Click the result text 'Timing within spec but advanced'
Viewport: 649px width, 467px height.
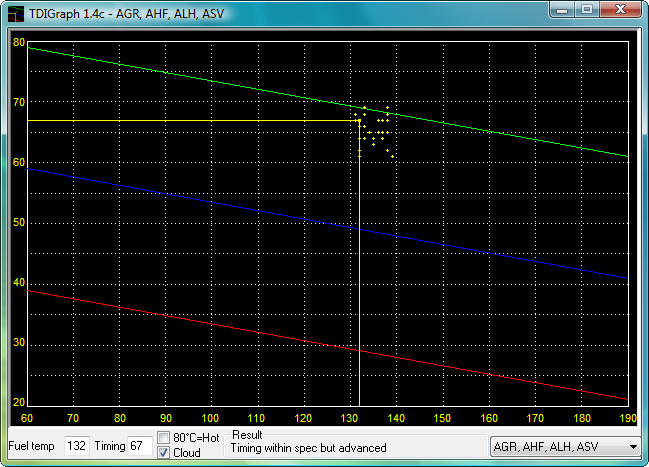[309, 448]
